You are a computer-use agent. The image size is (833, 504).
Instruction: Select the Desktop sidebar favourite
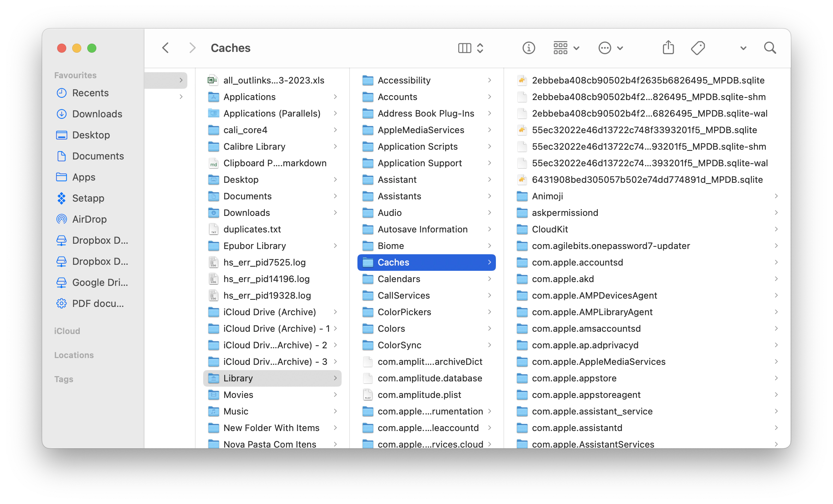click(91, 135)
